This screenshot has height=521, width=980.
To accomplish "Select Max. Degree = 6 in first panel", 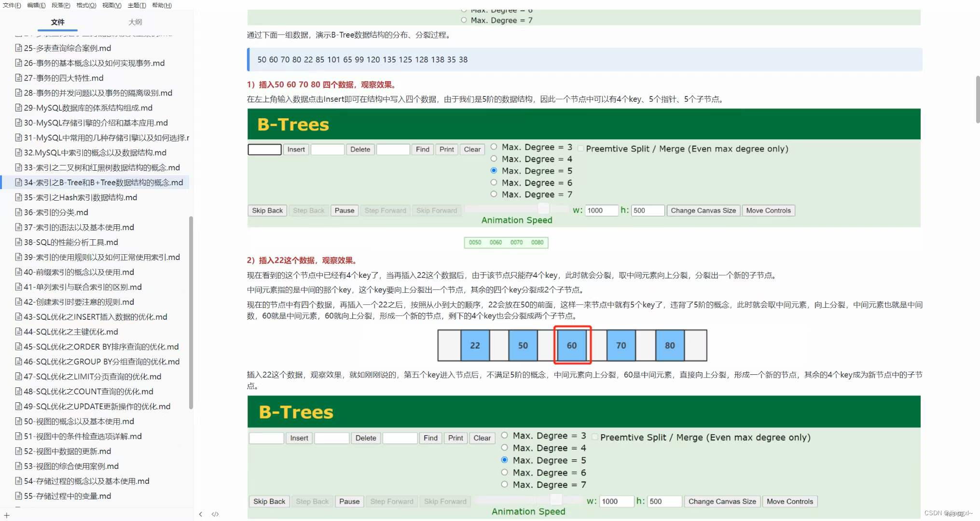I will pyautogui.click(x=494, y=182).
